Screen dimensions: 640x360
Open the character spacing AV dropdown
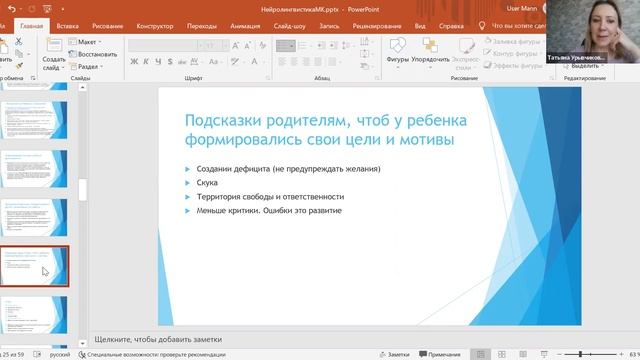[x=196, y=62]
